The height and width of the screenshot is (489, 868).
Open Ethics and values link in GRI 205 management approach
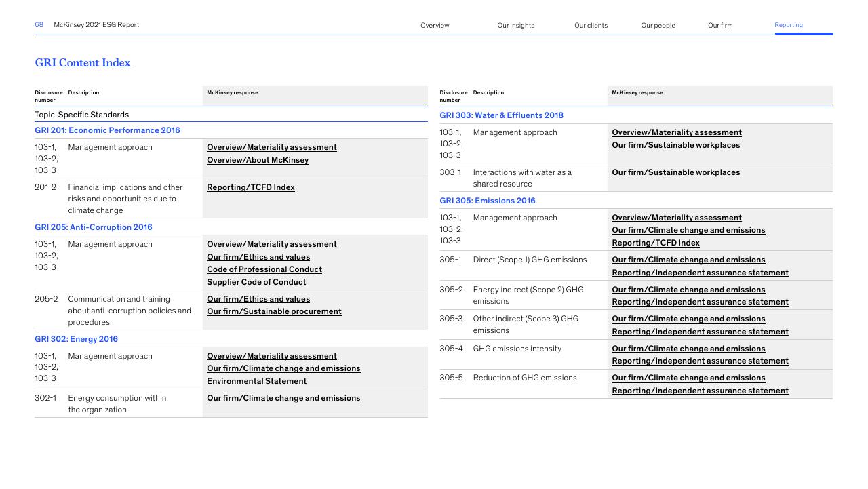click(x=258, y=257)
